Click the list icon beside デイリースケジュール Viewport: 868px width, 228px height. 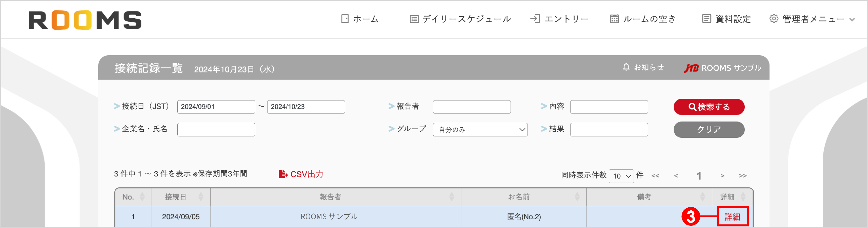[414, 19]
